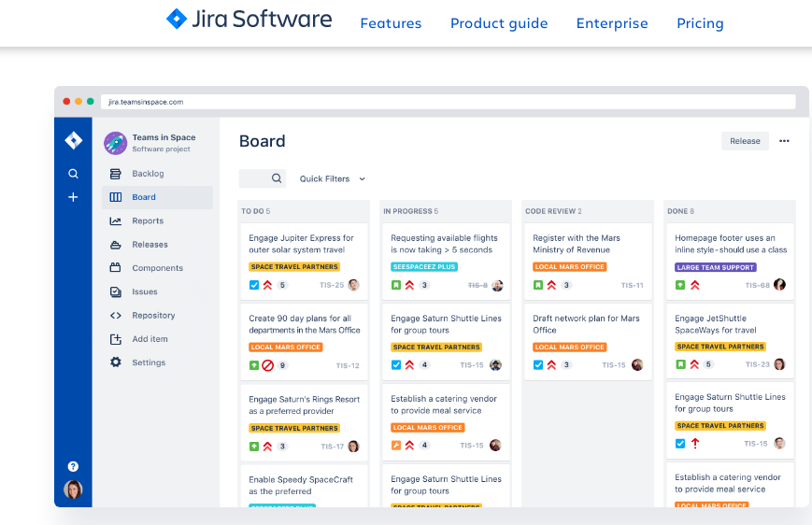Open help question mark icon
The width and height of the screenshot is (812, 525).
tap(73, 466)
